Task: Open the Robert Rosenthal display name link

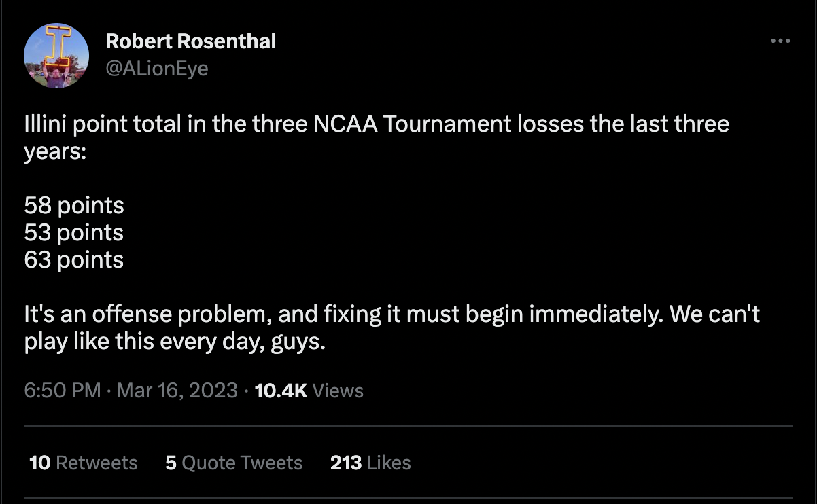Action: pos(191,41)
